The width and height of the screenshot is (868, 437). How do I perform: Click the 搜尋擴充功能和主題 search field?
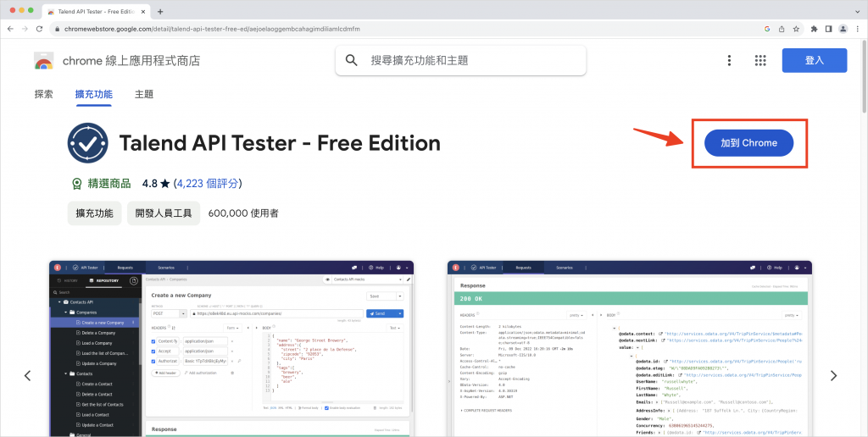(x=460, y=60)
